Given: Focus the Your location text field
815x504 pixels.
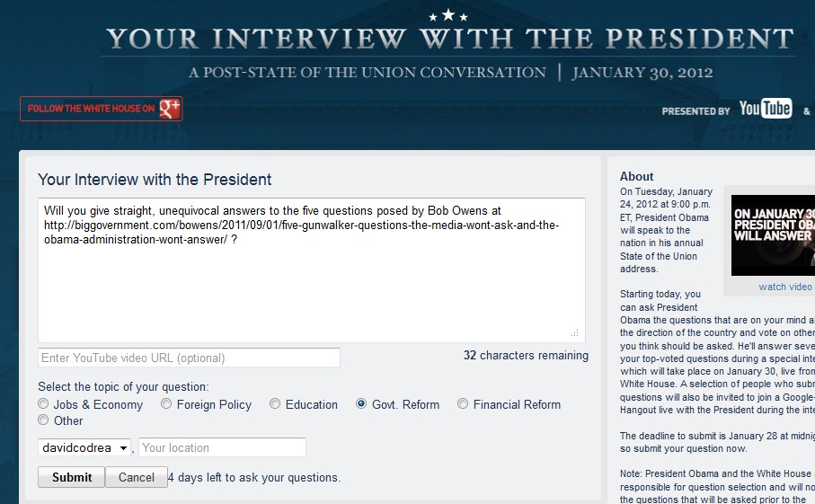Looking at the screenshot, I should coord(222,447).
